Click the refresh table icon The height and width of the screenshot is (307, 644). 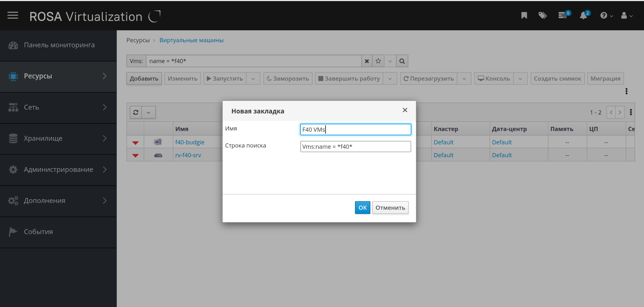[136, 113]
